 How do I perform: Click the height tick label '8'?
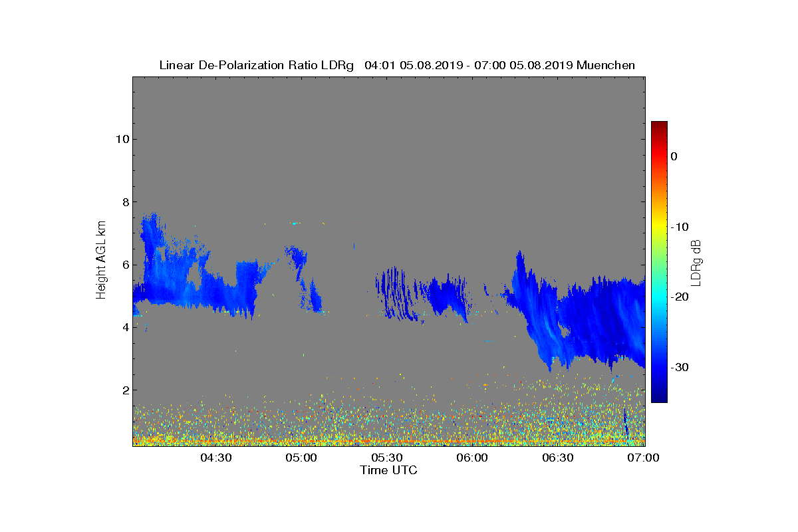point(125,201)
